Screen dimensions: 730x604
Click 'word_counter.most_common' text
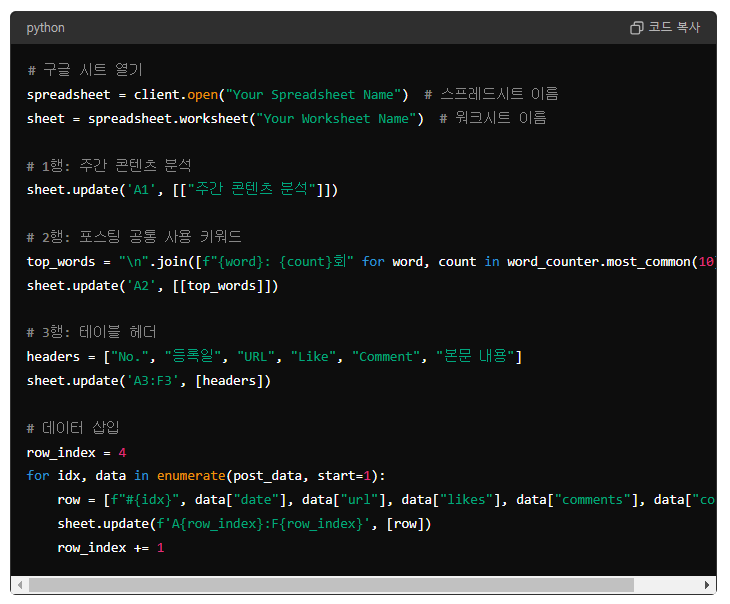(x=600, y=262)
